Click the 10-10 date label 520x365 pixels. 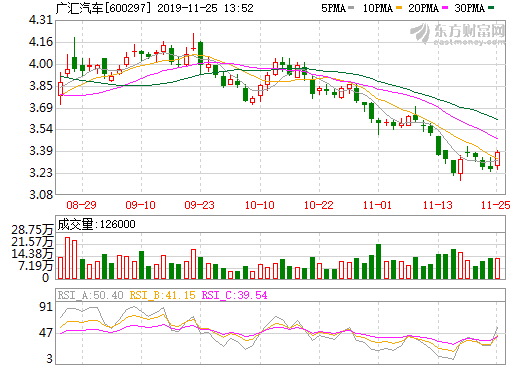click(x=260, y=205)
